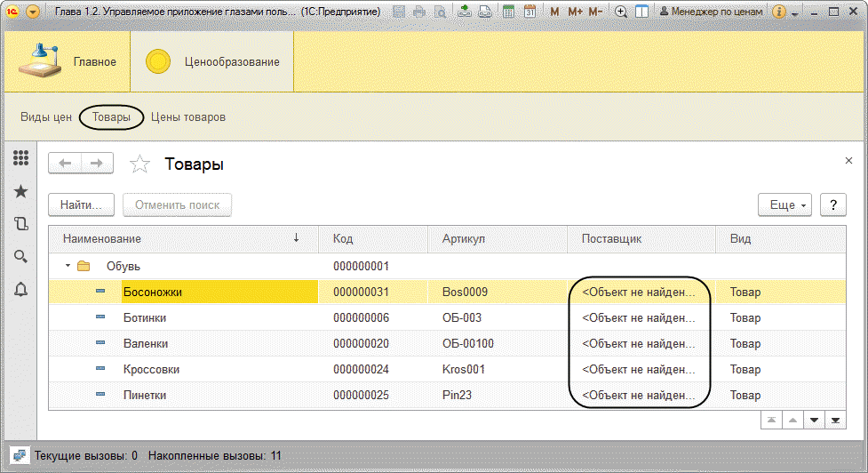Open main menu arrow in title bar
The height and width of the screenshot is (473, 868).
point(33,11)
